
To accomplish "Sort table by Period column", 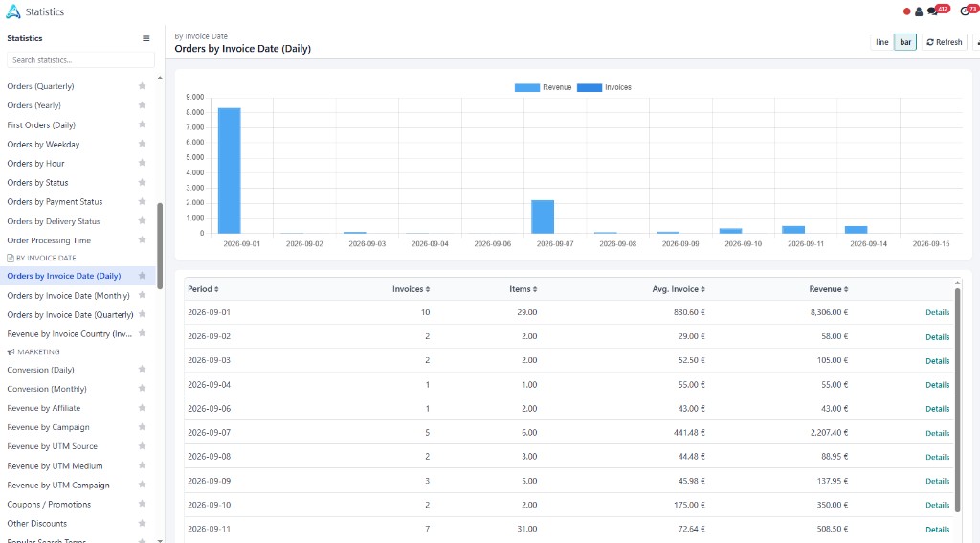I will (x=203, y=289).
